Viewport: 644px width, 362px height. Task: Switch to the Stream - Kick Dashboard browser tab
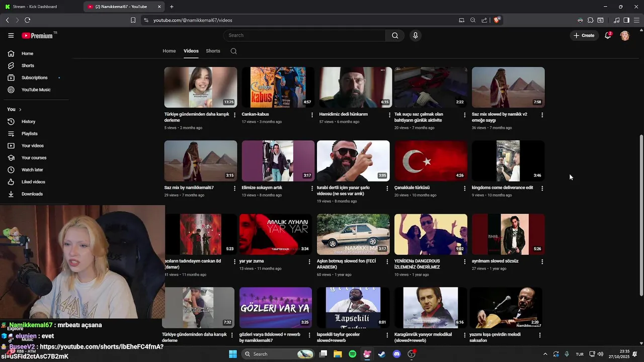pyautogui.click(x=40, y=7)
